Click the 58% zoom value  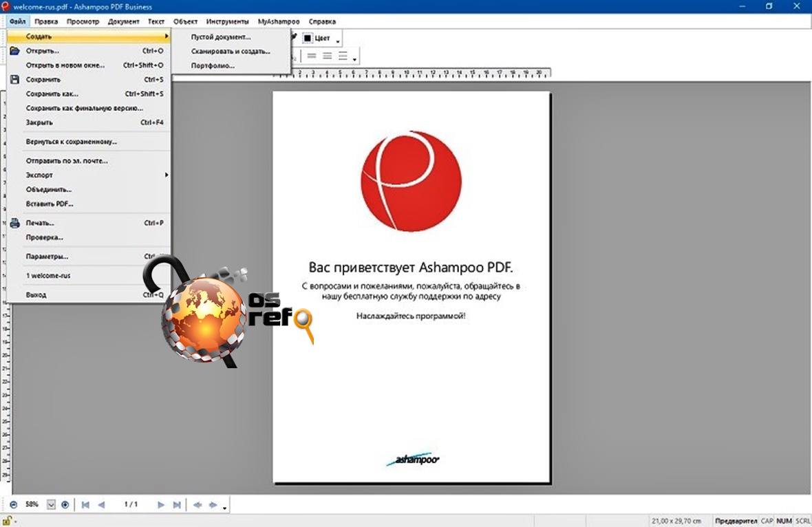32,504
